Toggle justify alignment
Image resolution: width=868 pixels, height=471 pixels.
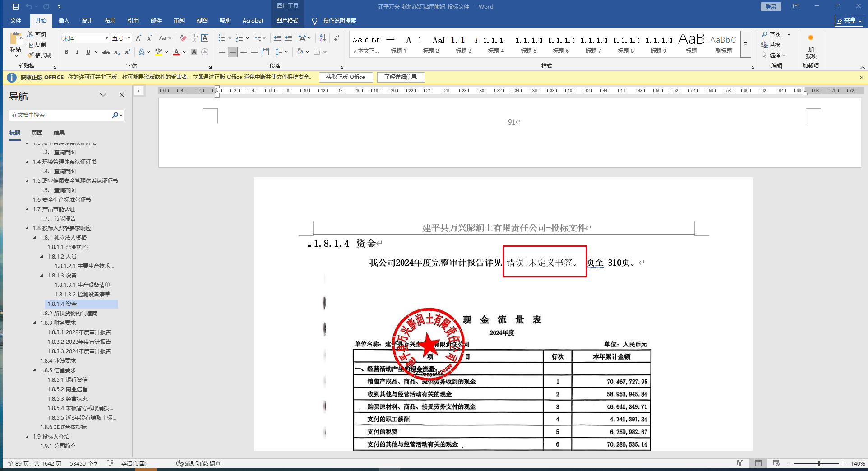254,52
